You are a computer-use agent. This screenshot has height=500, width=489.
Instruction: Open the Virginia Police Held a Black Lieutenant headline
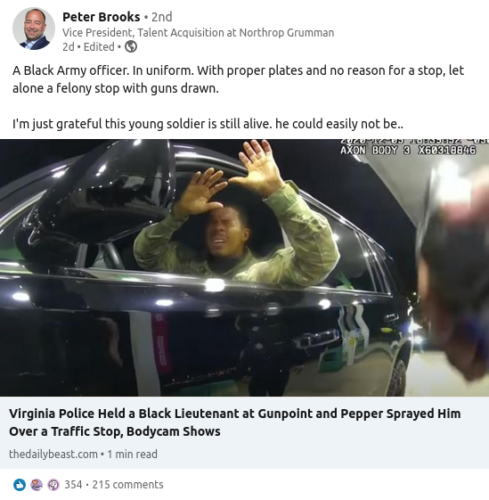pos(235,422)
